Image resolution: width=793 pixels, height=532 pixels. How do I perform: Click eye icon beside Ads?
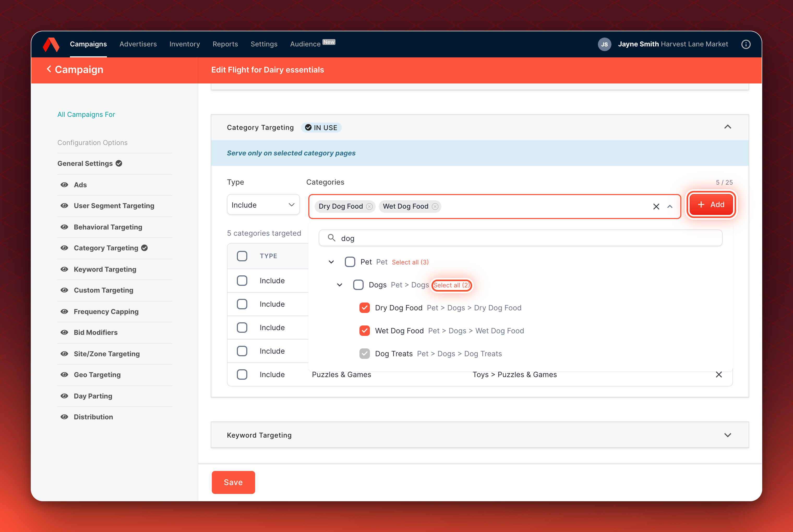(64, 185)
